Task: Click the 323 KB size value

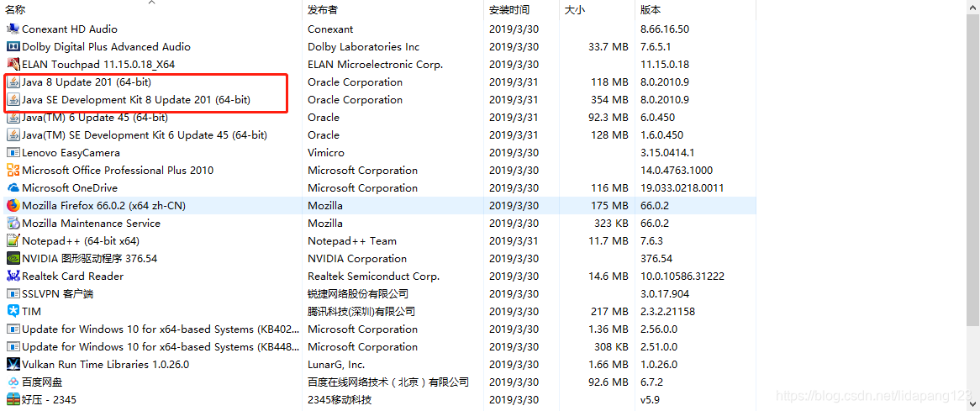Action: pos(611,223)
